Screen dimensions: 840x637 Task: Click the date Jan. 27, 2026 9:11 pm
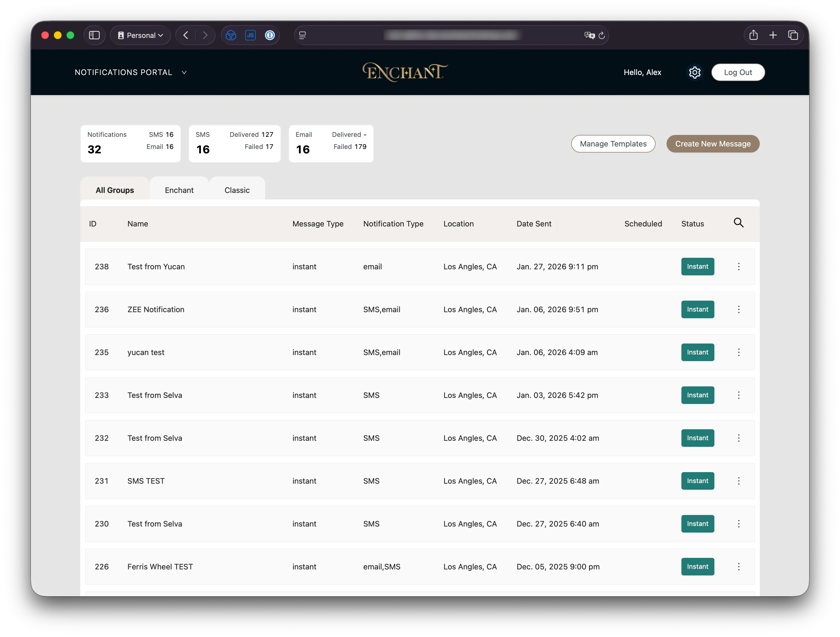pos(557,267)
